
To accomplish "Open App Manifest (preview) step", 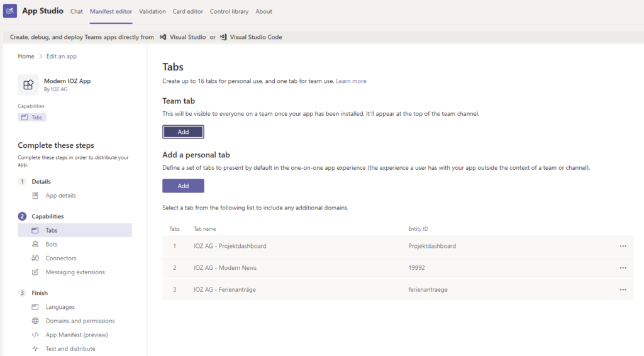I will point(77,335).
